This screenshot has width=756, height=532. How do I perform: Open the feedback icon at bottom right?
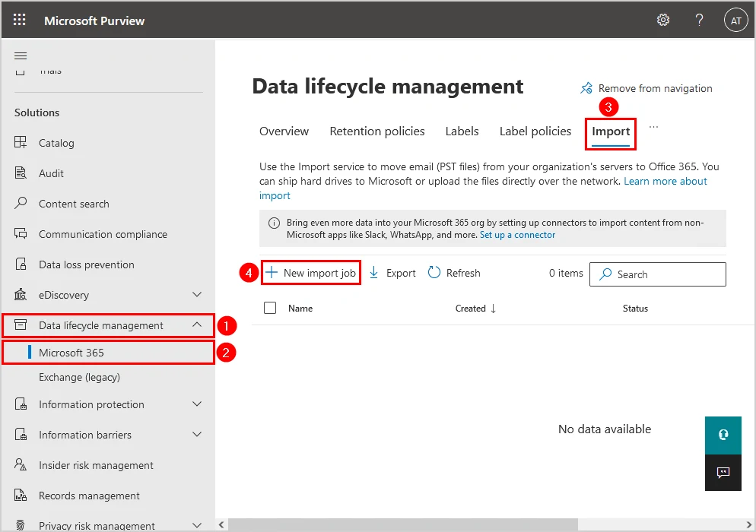click(723, 472)
